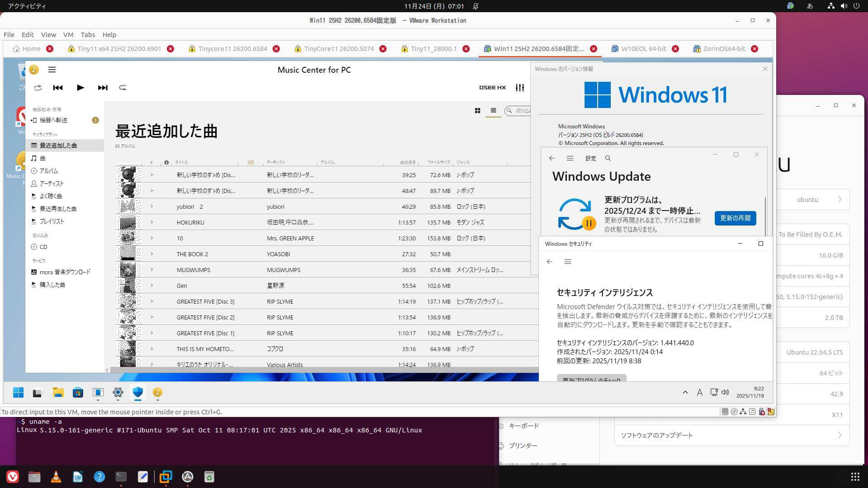Switch to grid view of albums
This screenshot has width=868, height=488.
point(477,111)
